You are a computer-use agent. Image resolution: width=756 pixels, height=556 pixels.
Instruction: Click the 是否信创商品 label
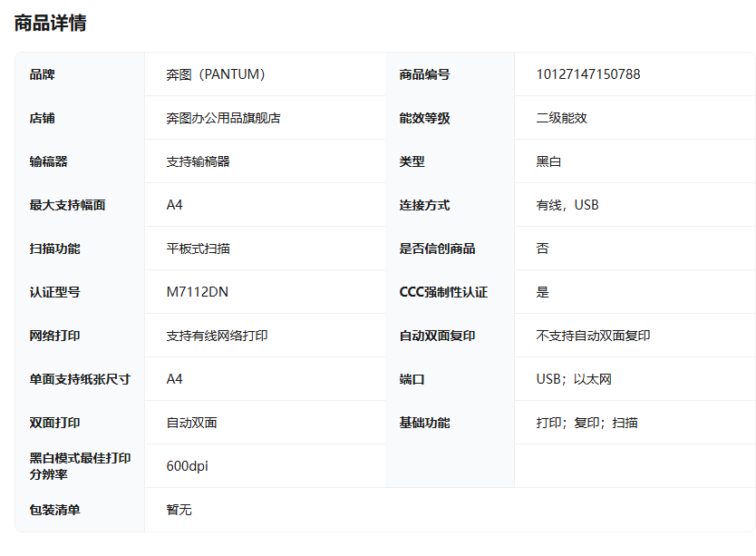tap(437, 249)
